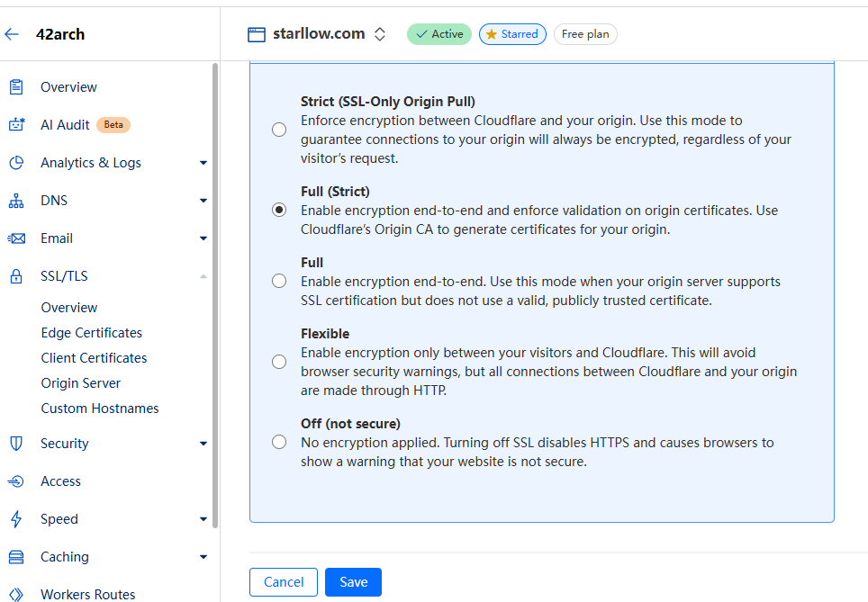The width and height of the screenshot is (868, 602).
Task: Click the Analytics & Logs chart icon
Action: pos(16,163)
